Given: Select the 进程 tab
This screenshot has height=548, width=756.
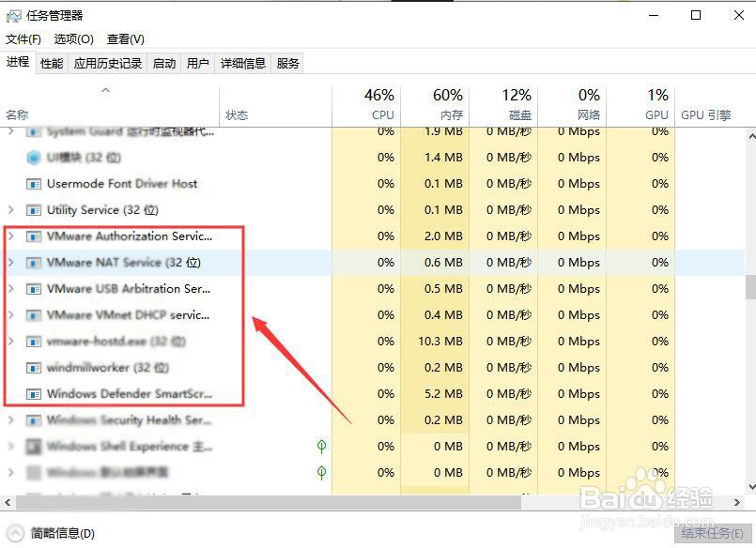Looking at the screenshot, I should (18, 62).
